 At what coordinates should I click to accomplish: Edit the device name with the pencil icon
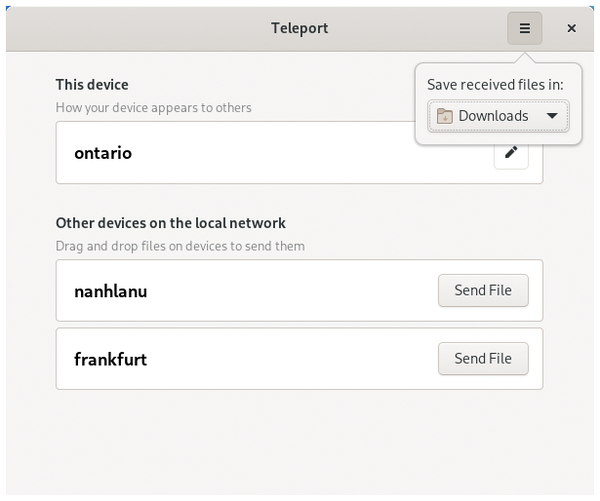pos(511,153)
